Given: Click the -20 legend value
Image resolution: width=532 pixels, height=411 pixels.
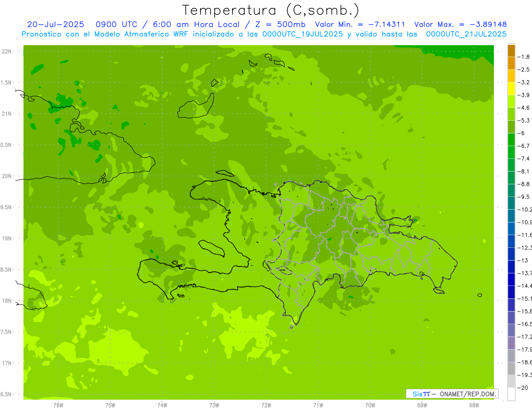Looking at the screenshot, I should [523, 388].
